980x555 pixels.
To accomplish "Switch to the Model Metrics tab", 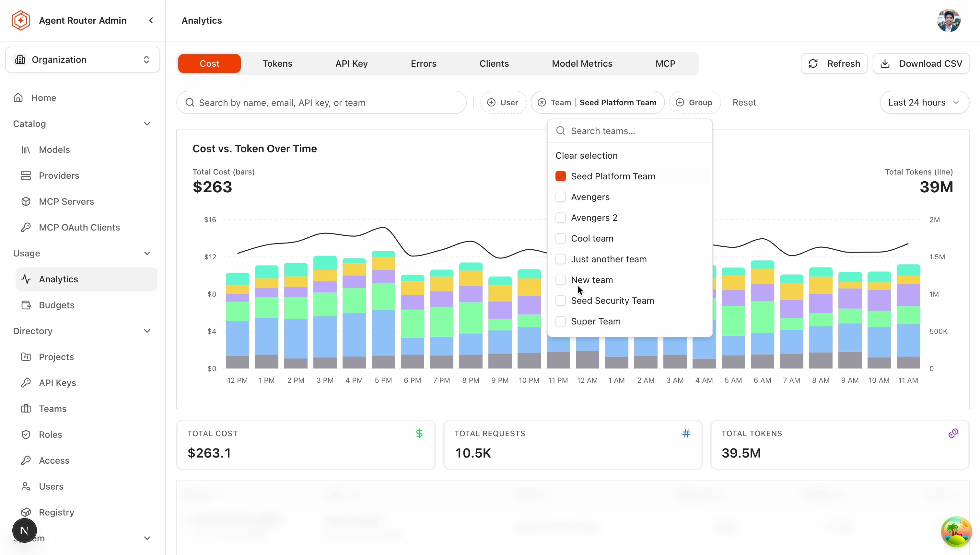I will pos(582,64).
